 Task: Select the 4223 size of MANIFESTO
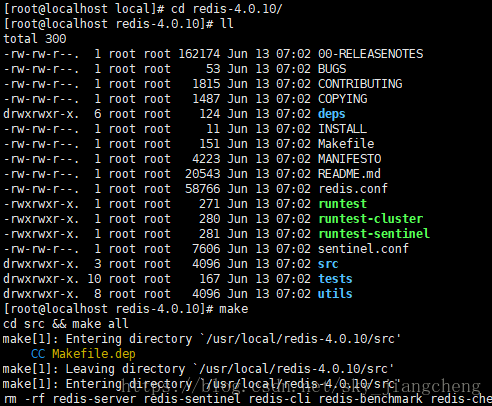click(206, 159)
